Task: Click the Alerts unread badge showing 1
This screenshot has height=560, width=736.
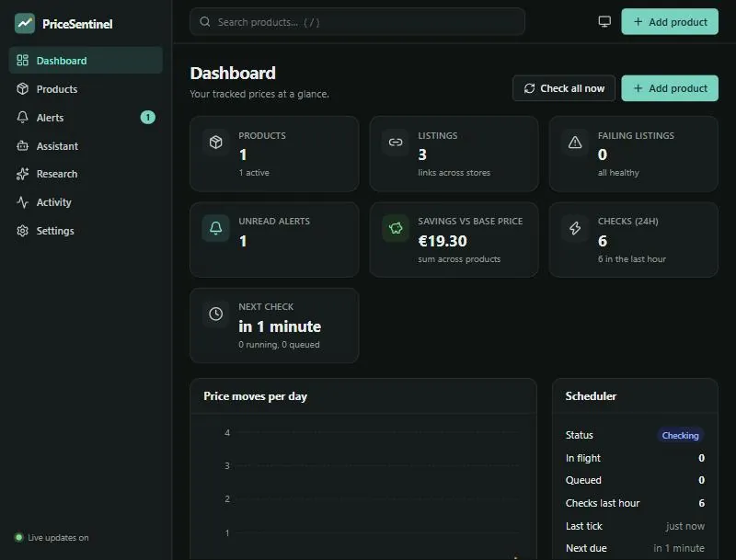Action: pyautogui.click(x=148, y=118)
